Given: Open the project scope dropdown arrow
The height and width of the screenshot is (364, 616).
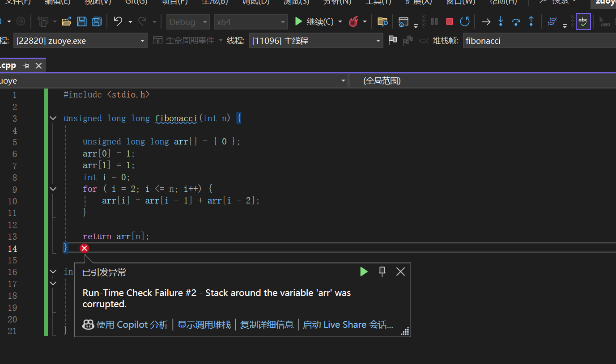Looking at the screenshot, I should 343,81.
